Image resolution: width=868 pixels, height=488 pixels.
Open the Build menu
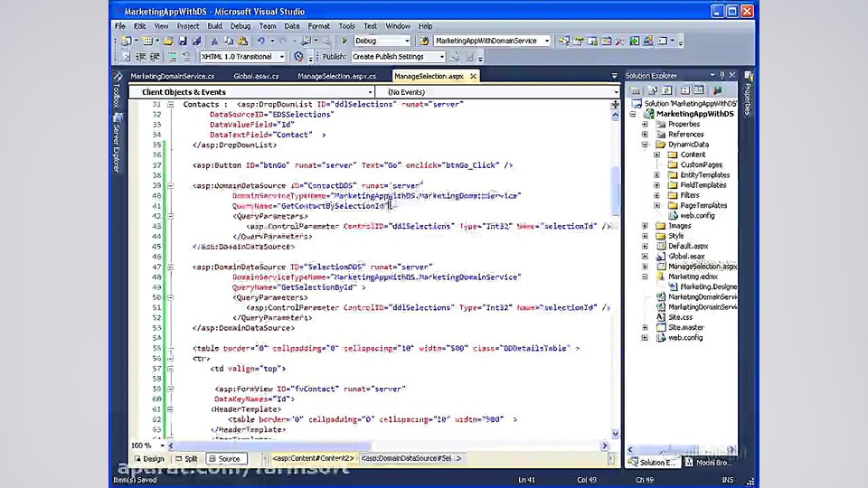pyautogui.click(x=214, y=26)
